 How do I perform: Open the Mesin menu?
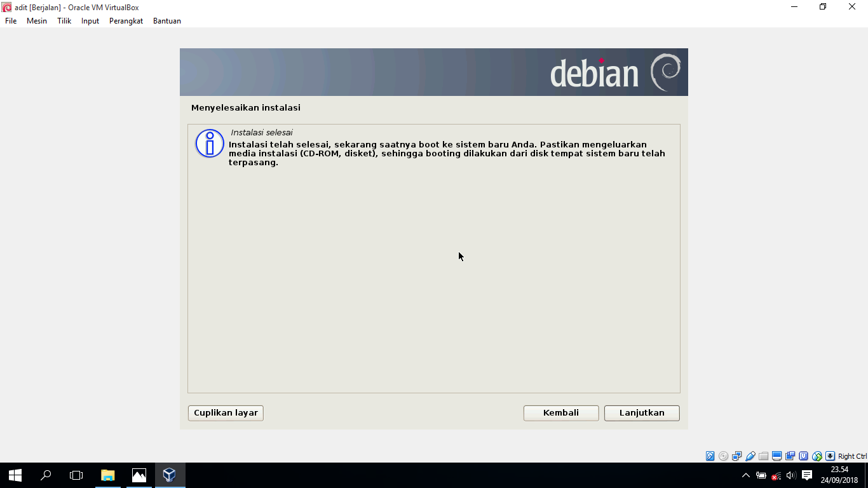point(37,20)
